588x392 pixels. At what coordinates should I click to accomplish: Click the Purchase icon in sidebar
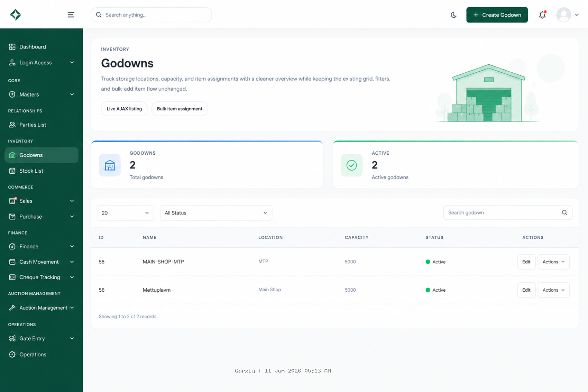click(12, 216)
